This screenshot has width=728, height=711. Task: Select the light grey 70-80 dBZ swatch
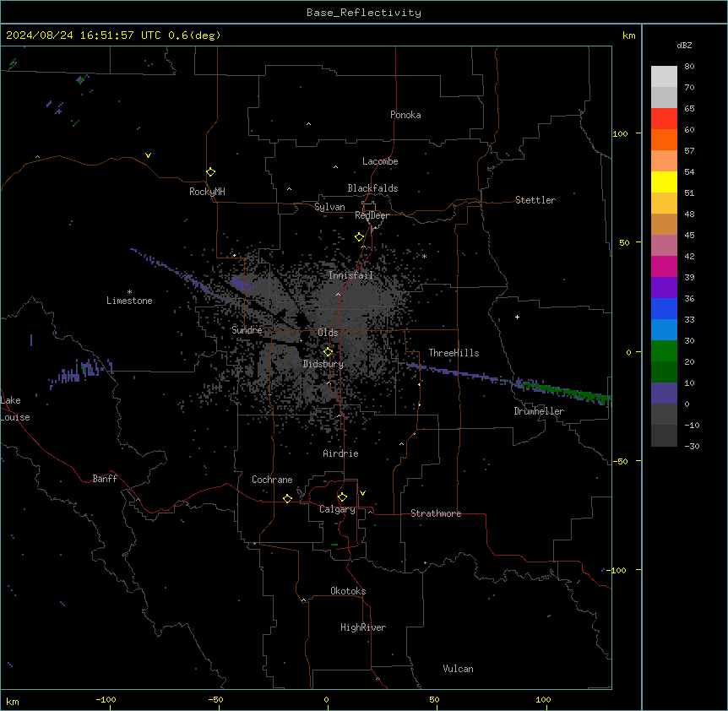[664, 77]
